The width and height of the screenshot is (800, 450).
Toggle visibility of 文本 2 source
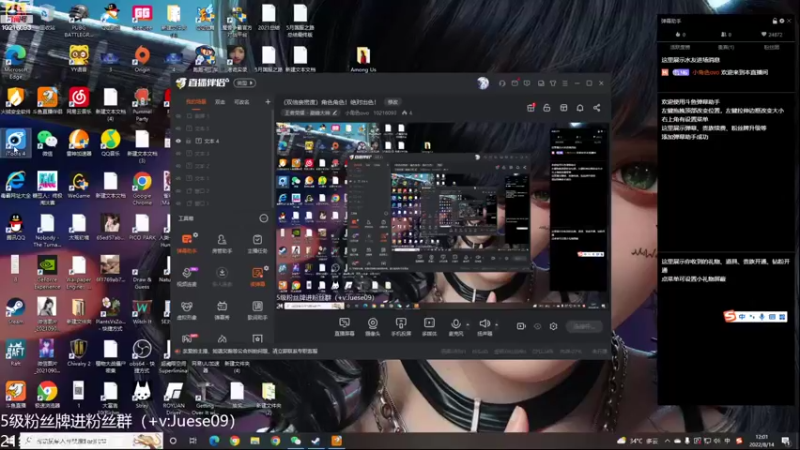point(178,166)
